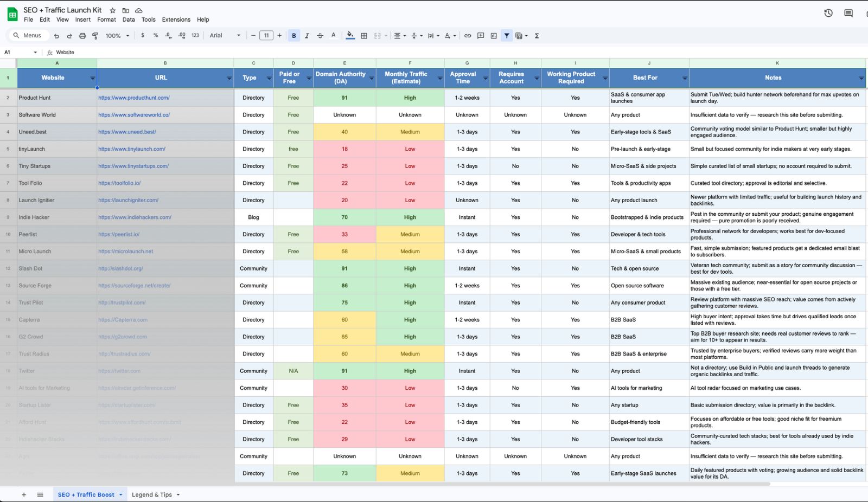
Task: Insert a chart using toolbar icon
Action: pyautogui.click(x=494, y=36)
